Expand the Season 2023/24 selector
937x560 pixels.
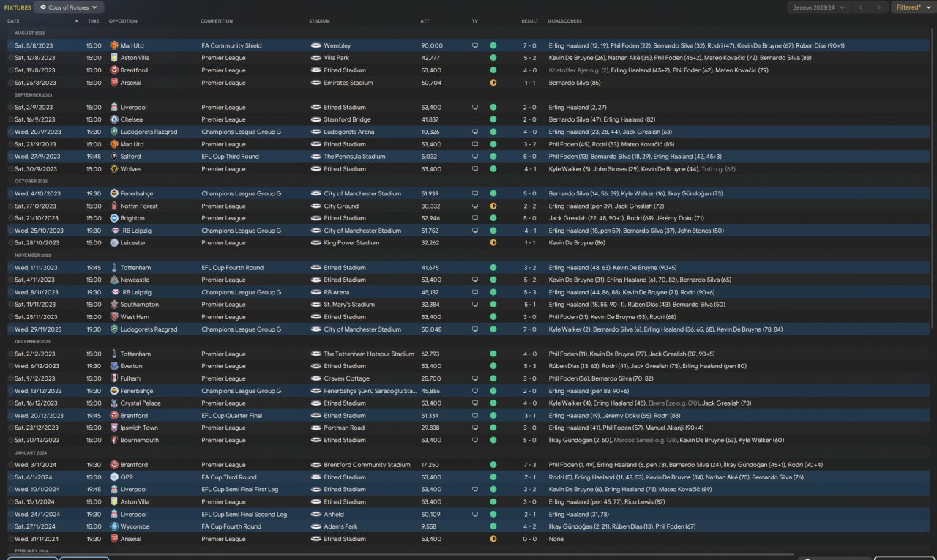click(x=818, y=7)
